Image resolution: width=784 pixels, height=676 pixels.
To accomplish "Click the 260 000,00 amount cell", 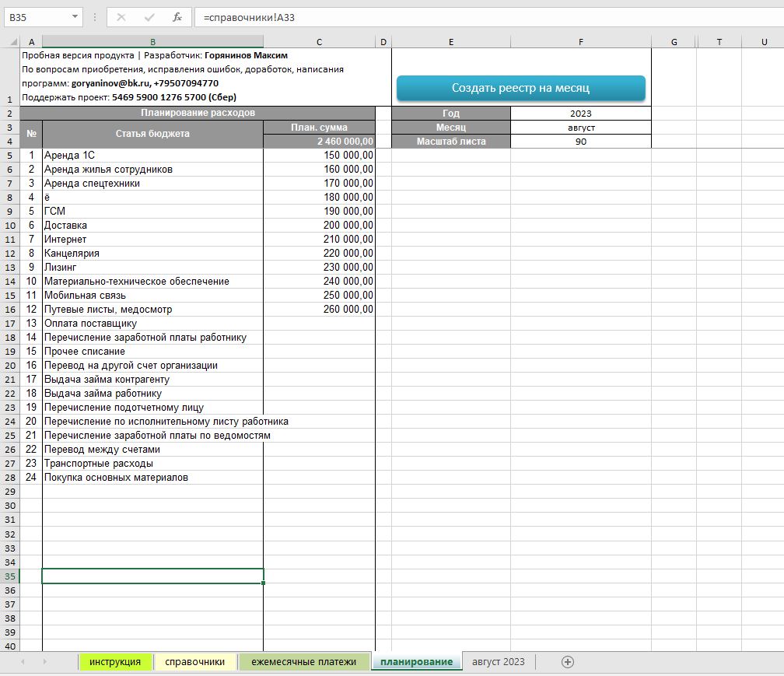I will pyautogui.click(x=319, y=310).
